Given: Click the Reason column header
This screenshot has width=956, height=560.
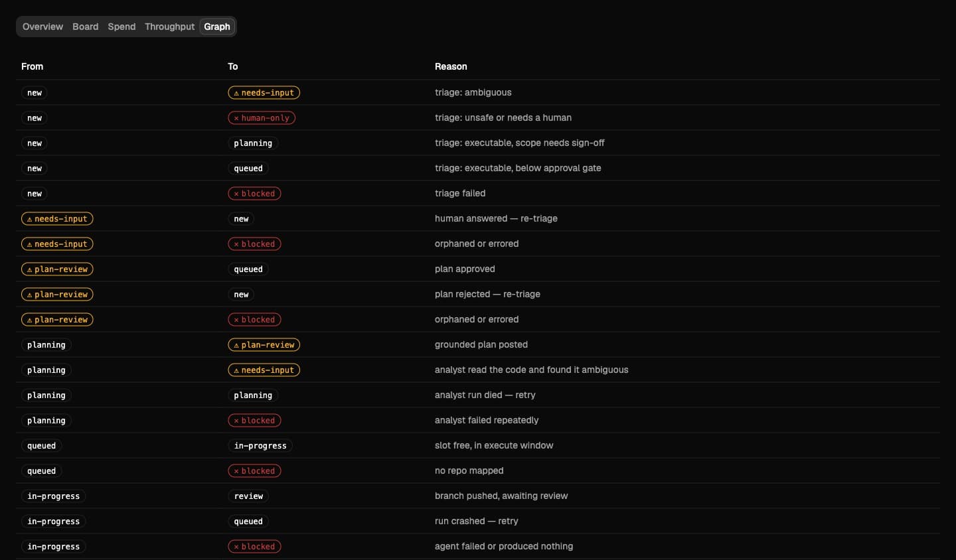Looking at the screenshot, I should 451,66.
